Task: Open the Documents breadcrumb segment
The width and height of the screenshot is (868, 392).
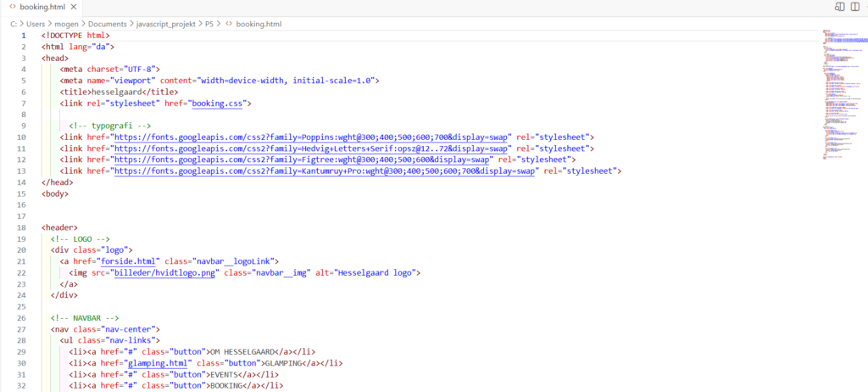Action: (x=108, y=25)
